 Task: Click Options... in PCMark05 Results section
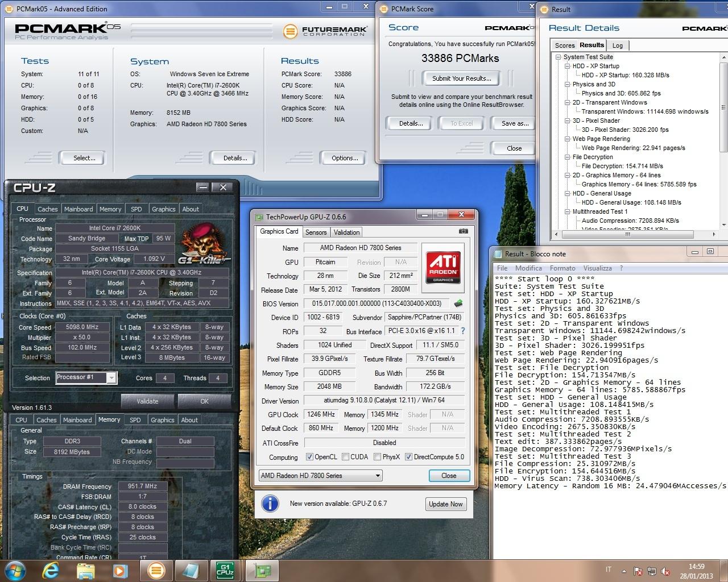(x=345, y=158)
